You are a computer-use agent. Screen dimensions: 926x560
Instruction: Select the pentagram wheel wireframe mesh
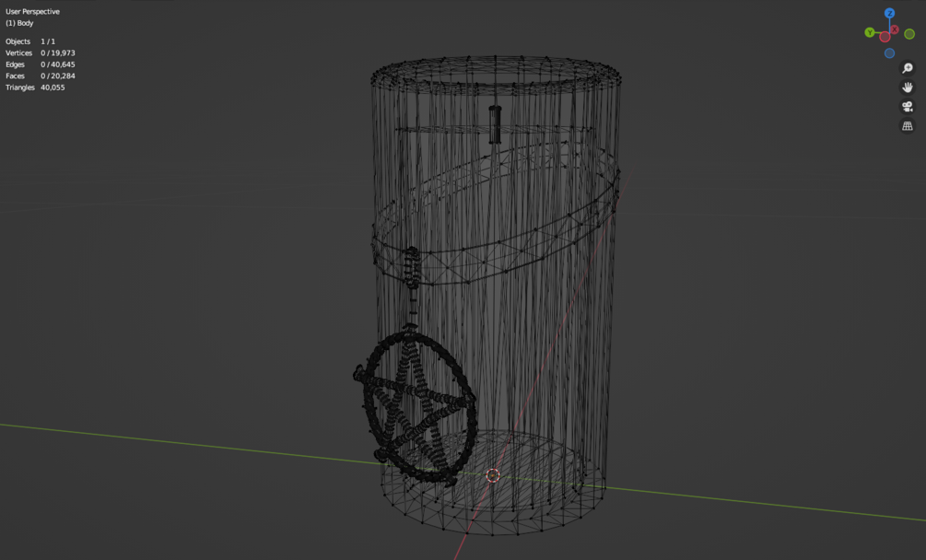click(x=416, y=407)
